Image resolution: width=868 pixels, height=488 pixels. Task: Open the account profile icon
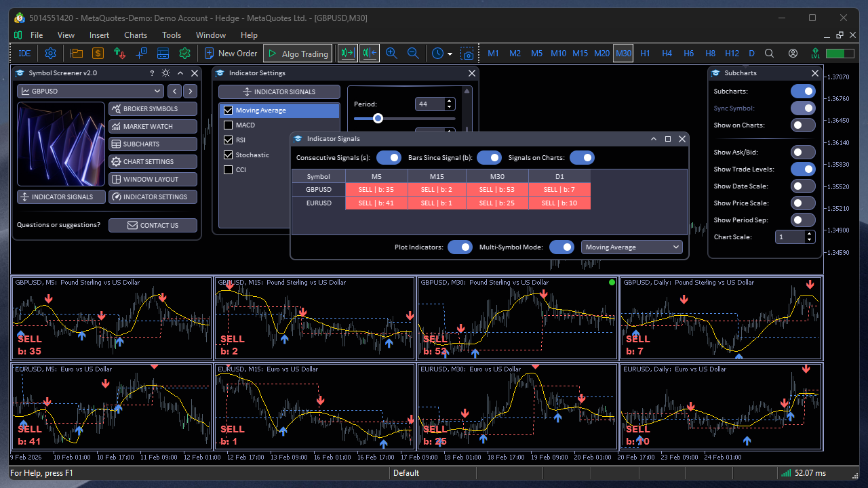click(x=792, y=52)
